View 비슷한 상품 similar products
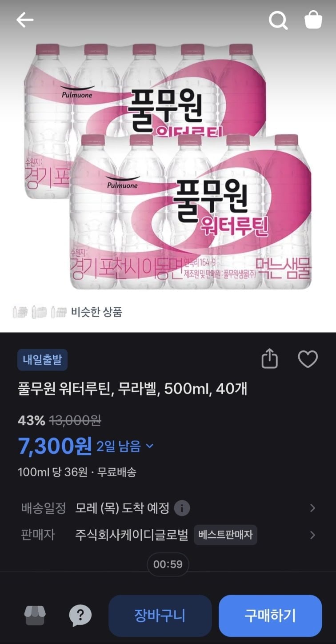336x644 pixels. [96, 312]
